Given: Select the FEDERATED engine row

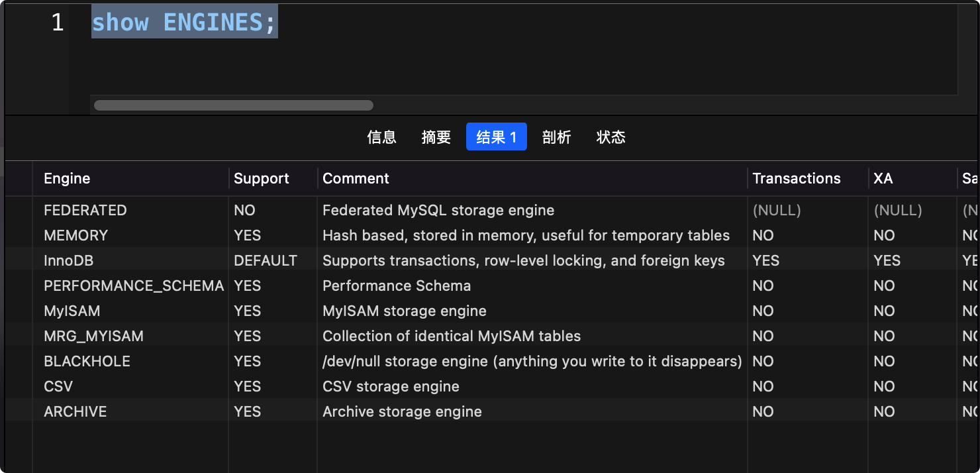Looking at the screenshot, I should pos(85,210).
